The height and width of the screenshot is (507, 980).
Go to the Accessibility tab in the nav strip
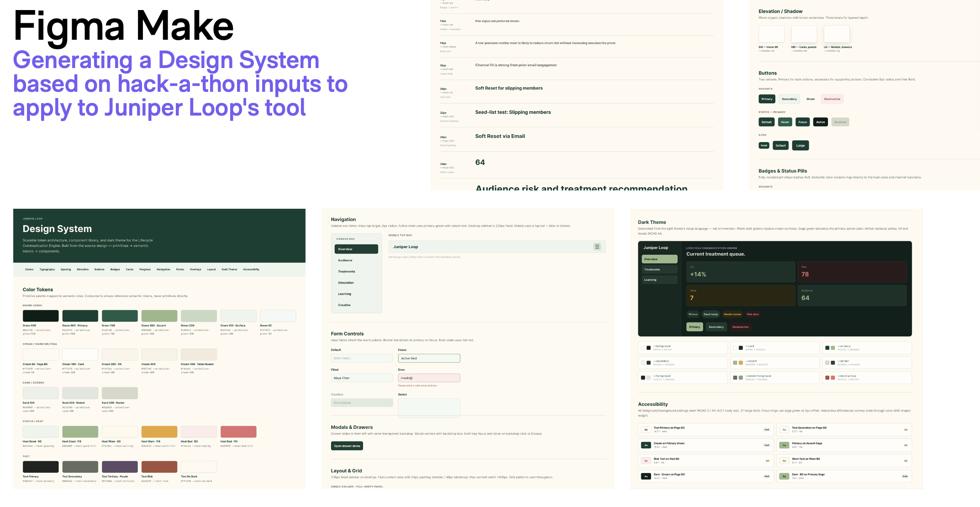[251, 269]
